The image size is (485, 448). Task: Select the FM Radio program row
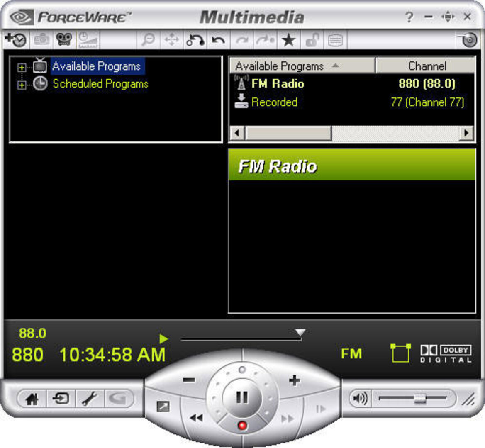tap(352, 83)
